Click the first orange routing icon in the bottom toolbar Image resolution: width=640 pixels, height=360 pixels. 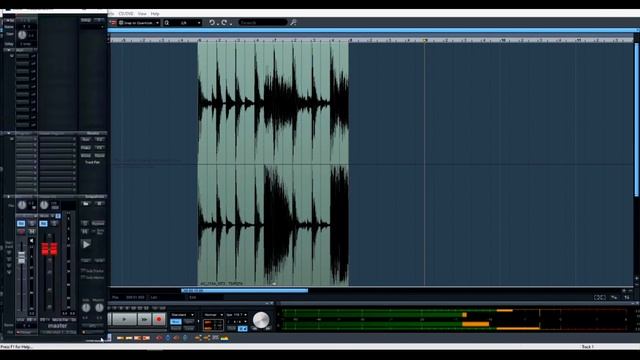point(198,338)
